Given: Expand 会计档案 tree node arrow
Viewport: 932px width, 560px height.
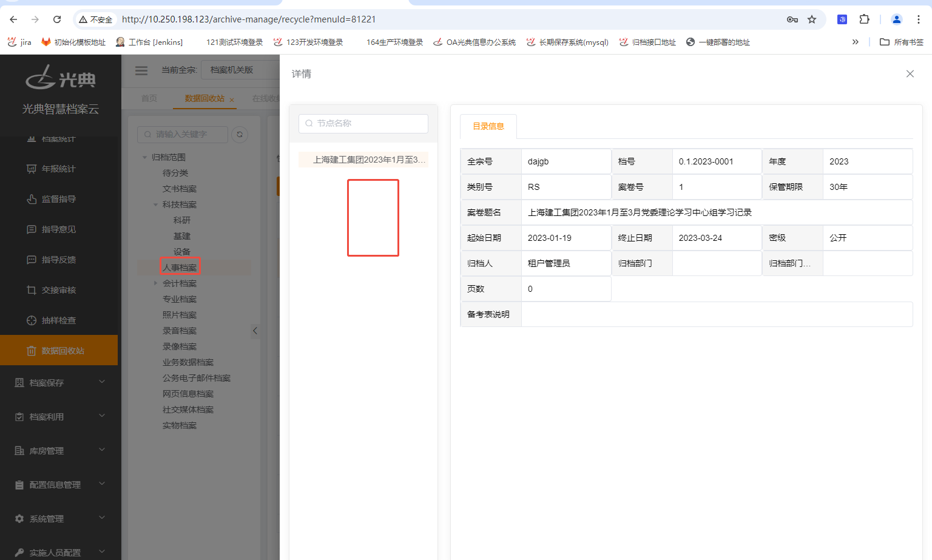Looking at the screenshot, I should (x=155, y=283).
